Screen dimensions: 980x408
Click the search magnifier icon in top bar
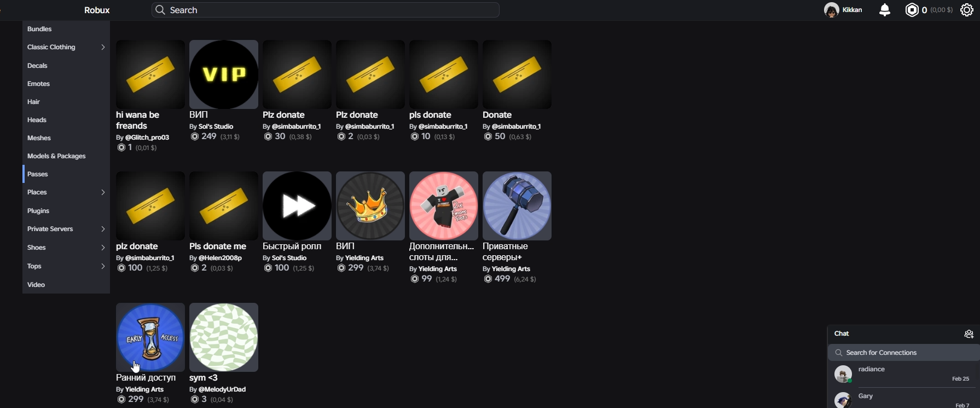click(160, 10)
